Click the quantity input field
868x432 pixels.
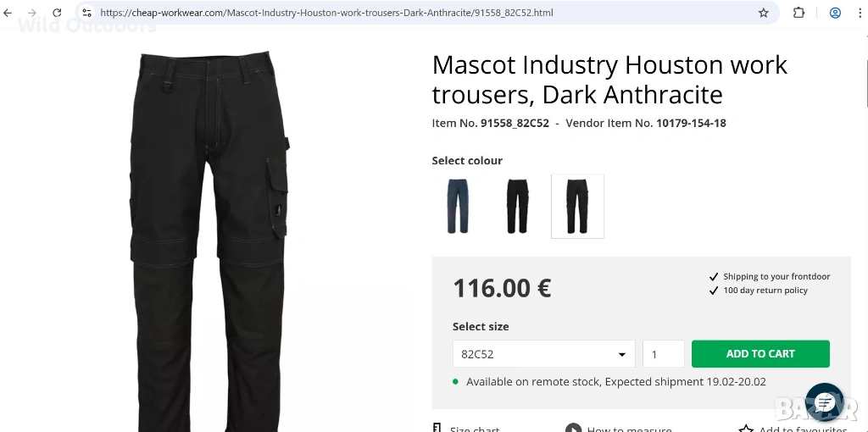tap(663, 354)
